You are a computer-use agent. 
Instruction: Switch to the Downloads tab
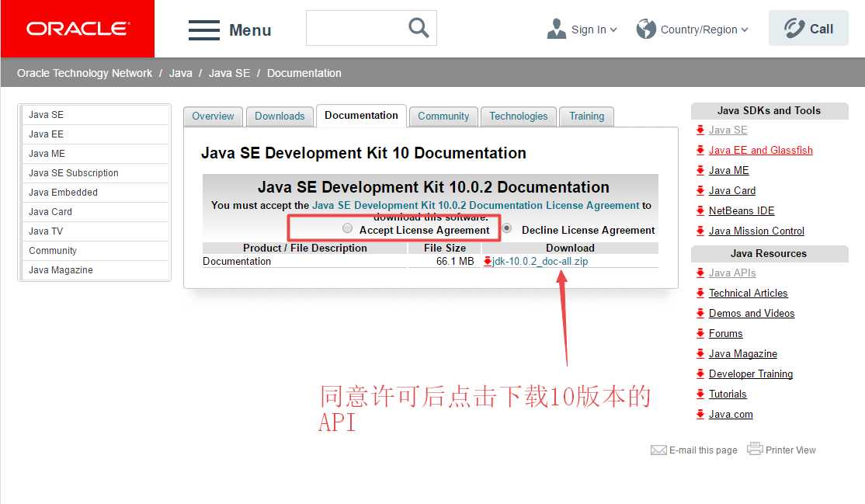point(280,116)
